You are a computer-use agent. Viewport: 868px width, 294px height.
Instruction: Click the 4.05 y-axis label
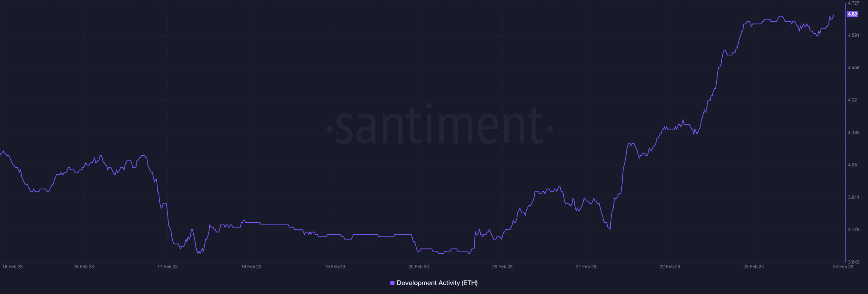[852, 165]
